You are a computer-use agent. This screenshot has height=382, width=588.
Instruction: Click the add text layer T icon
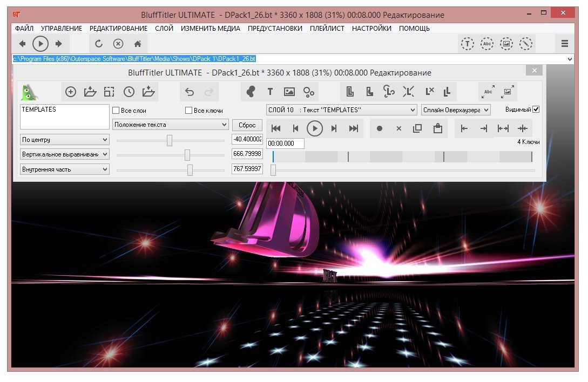[270, 92]
